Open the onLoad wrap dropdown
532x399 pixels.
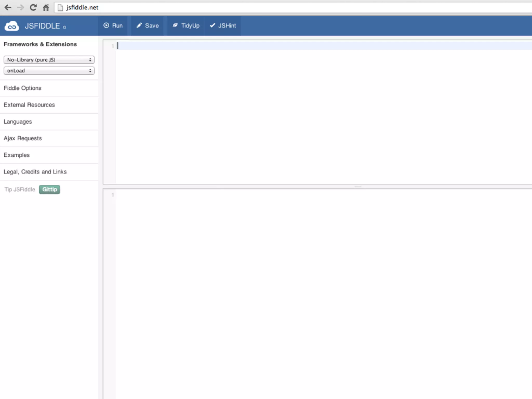[x=49, y=71]
